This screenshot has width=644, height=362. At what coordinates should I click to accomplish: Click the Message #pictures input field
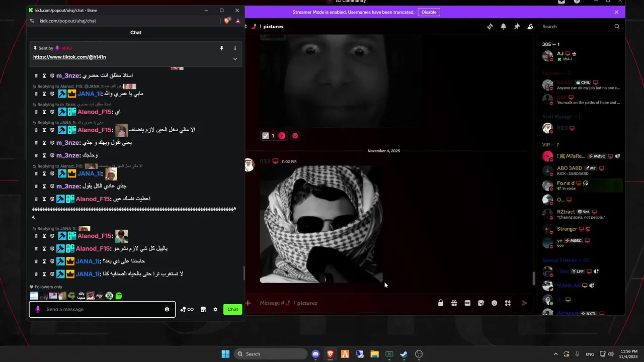click(x=345, y=303)
